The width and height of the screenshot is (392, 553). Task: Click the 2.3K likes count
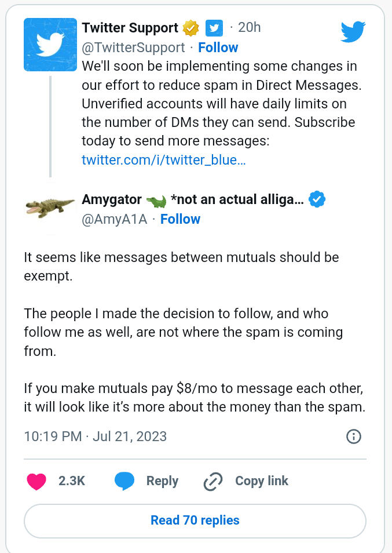coord(72,481)
